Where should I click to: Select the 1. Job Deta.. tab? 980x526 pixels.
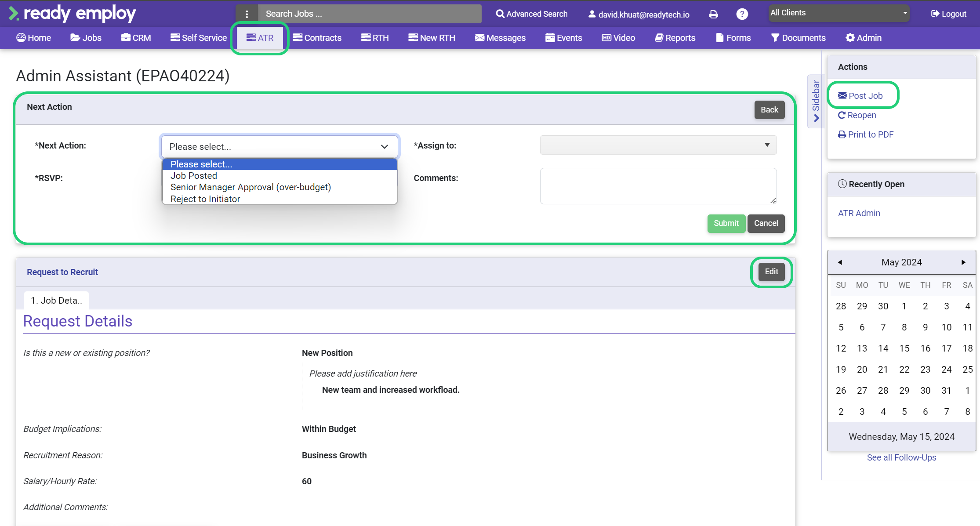56,301
